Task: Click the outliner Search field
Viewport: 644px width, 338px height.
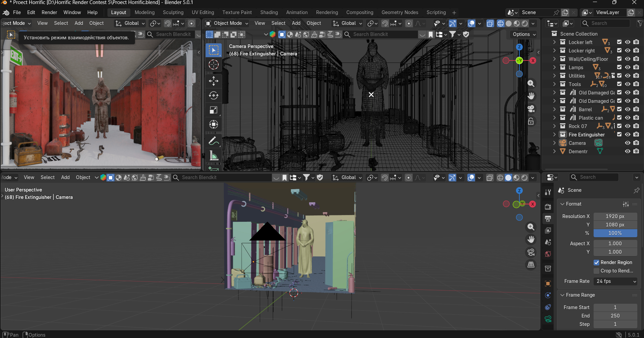Action: [605, 23]
